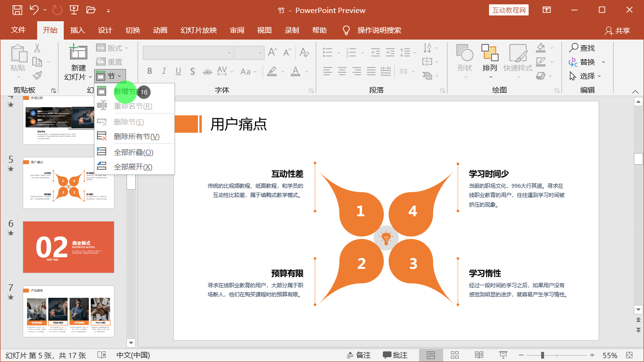This screenshot has width=644, height=362.
Task: Click the Shapes gallery icon
Action: [x=465, y=53]
